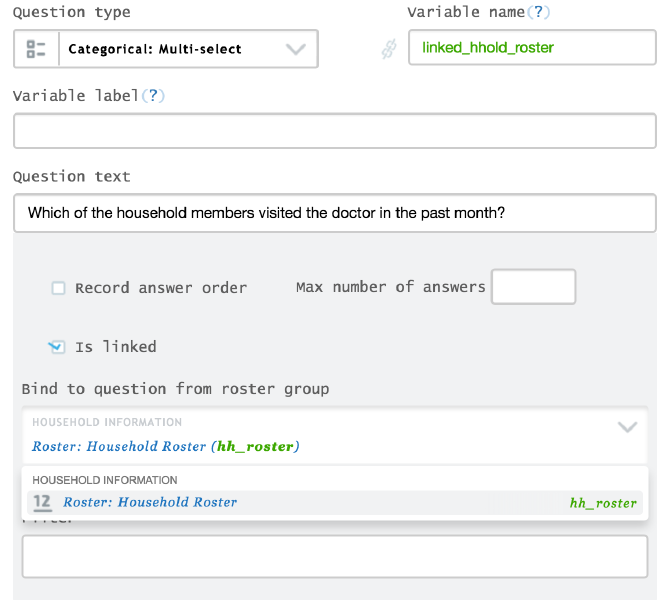Click the chain link icon beside variable name
This screenshot has width=671, height=600.
click(389, 49)
